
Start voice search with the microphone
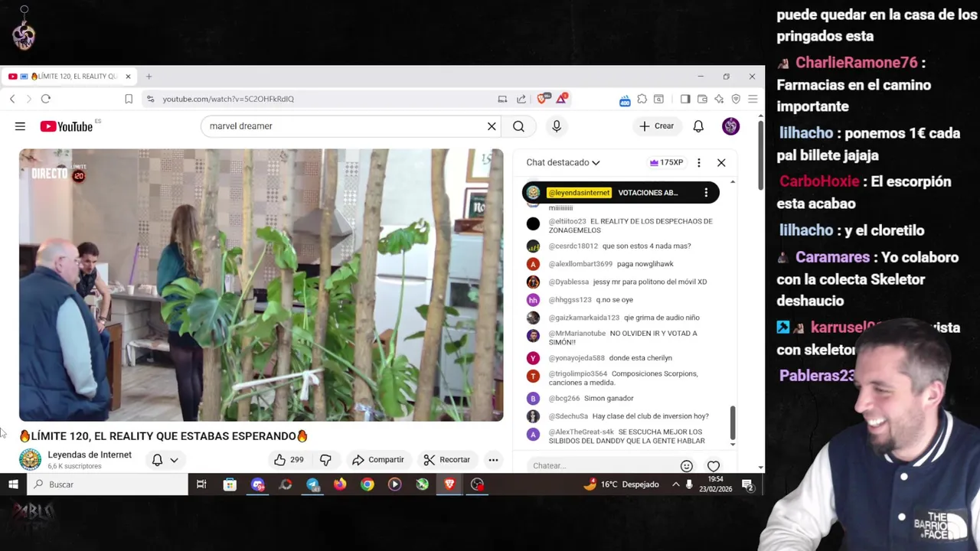tap(557, 126)
